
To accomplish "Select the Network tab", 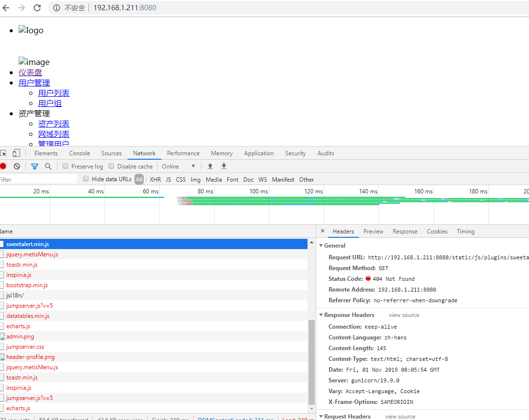I will tap(144, 153).
